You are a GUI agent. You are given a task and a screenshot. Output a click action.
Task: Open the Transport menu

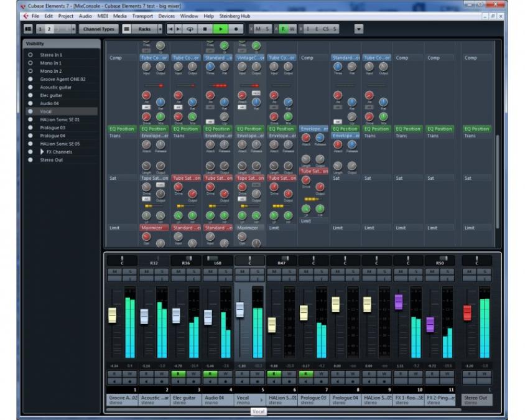[x=142, y=16]
